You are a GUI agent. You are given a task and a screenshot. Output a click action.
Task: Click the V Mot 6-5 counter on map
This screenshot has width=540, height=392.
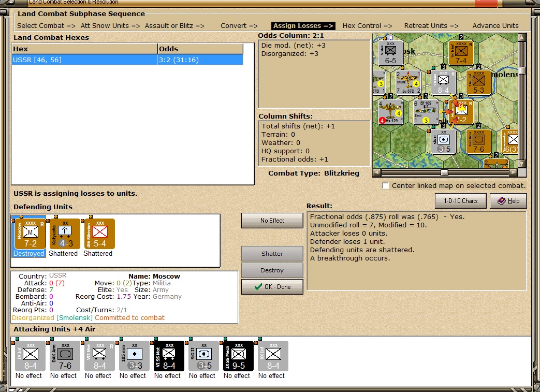pos(390,53)
